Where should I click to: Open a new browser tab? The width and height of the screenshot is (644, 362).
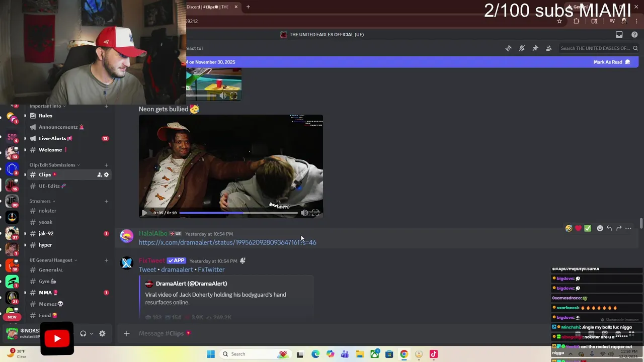248,7
